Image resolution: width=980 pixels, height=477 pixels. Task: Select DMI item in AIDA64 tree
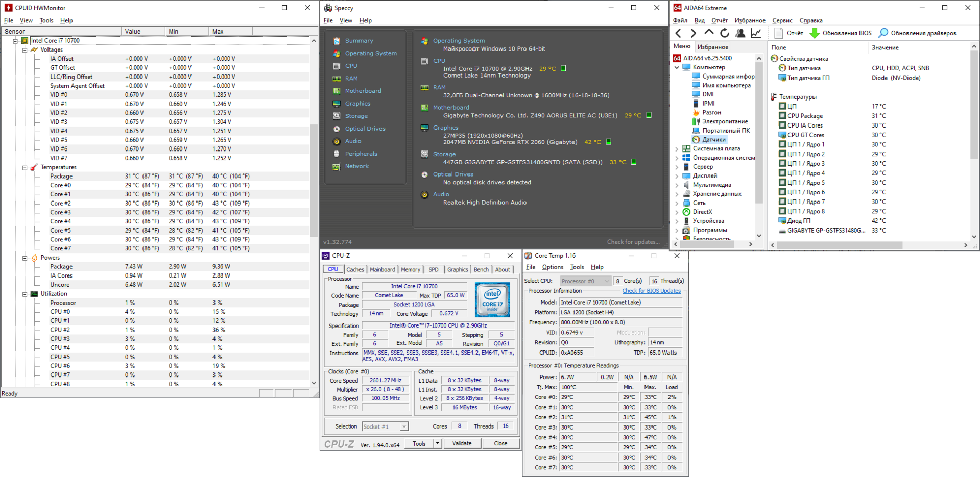(707, 94)
